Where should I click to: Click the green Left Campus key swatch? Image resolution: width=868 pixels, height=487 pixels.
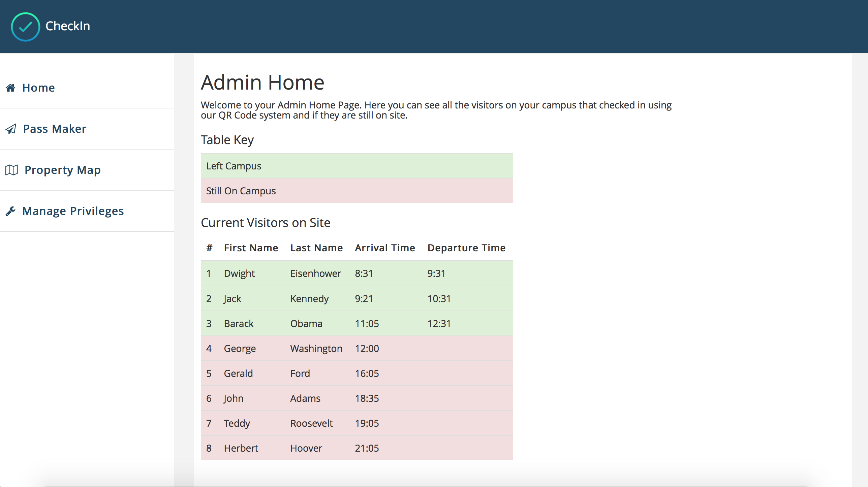tap(356, 166)
